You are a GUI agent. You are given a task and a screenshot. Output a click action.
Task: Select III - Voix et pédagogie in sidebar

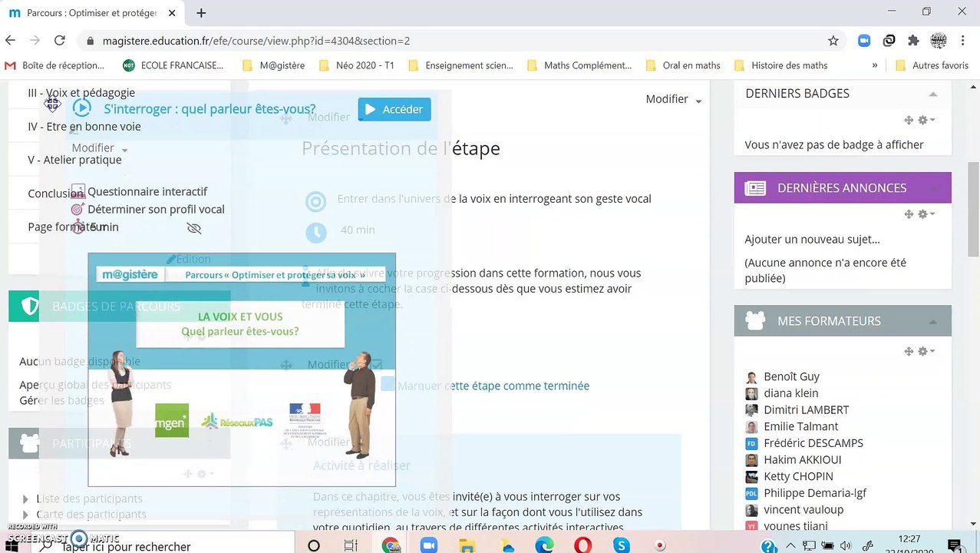(x=81, y=93)
